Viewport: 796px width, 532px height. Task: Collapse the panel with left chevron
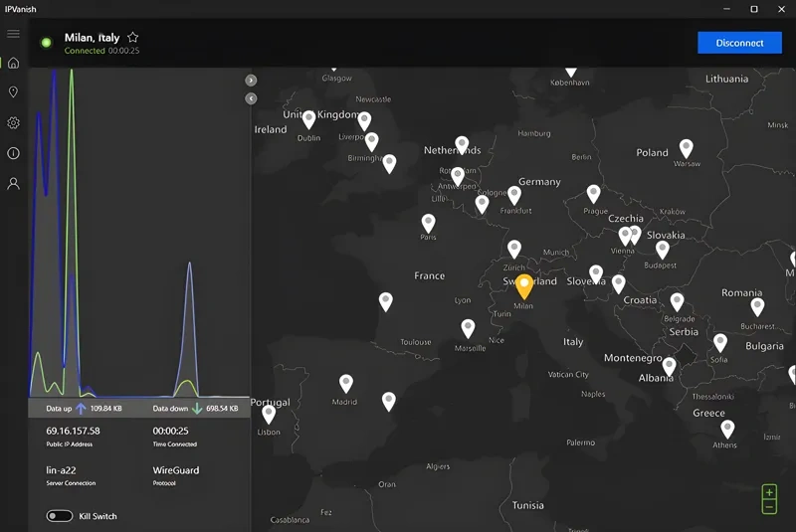point(251,98)
